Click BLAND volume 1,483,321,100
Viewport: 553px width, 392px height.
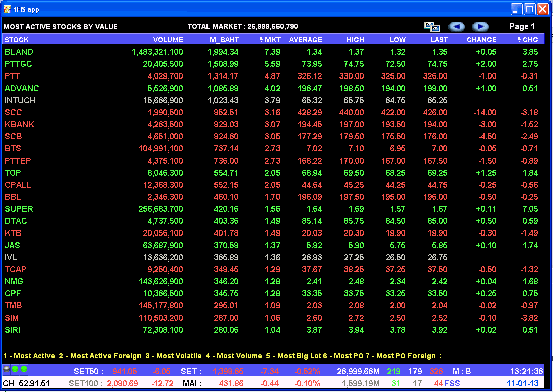tap(157, 52)
